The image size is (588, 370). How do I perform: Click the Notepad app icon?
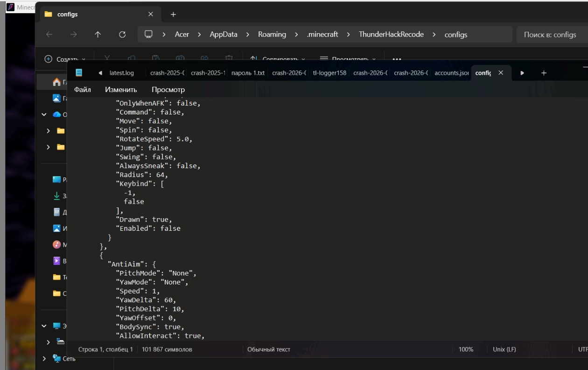79,73
